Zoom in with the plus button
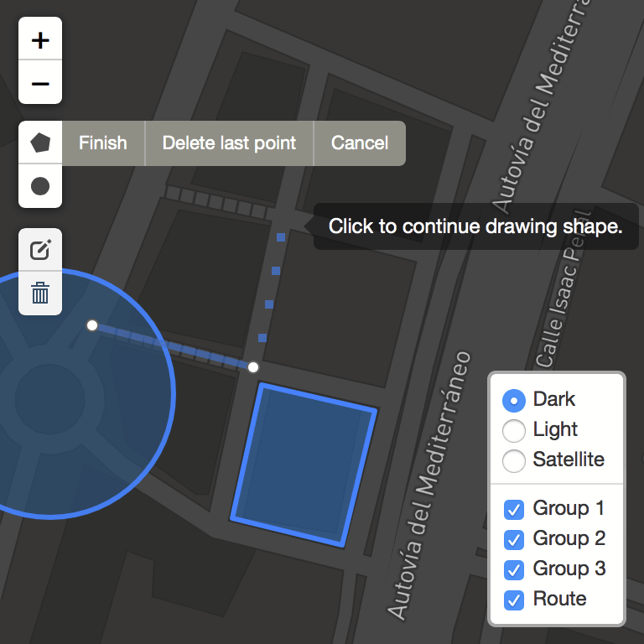 [40, 39]
